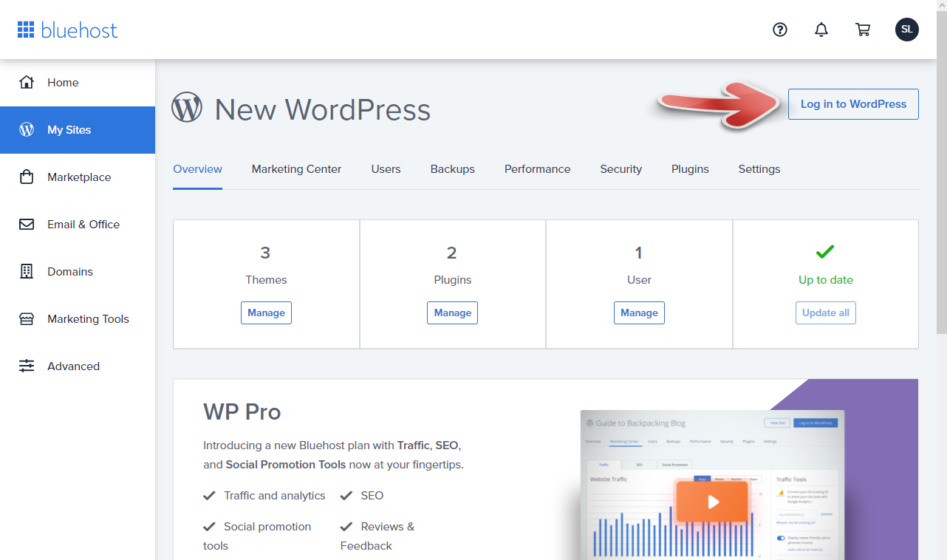Click Manage under Themes

[266, 313]
